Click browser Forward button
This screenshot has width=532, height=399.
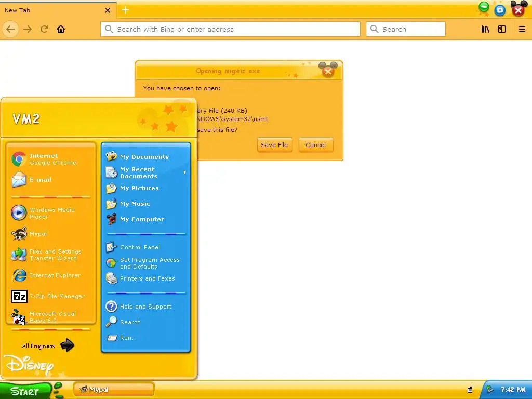28,29
